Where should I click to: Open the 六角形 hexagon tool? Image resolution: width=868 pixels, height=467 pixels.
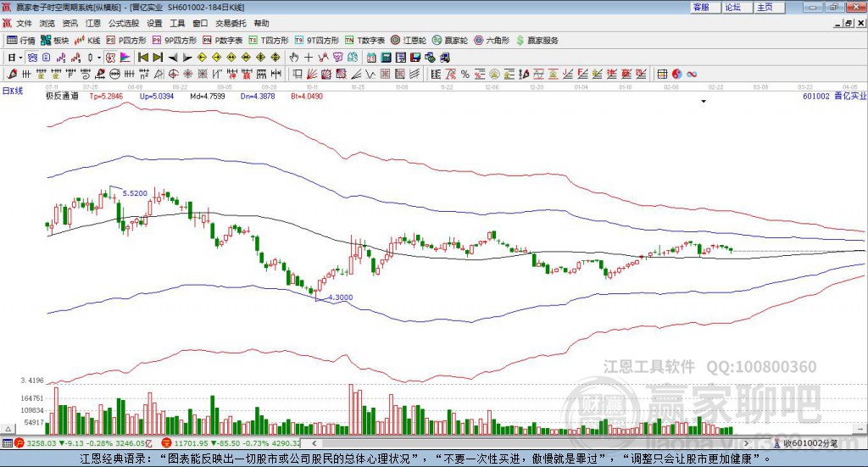[491, 40]
